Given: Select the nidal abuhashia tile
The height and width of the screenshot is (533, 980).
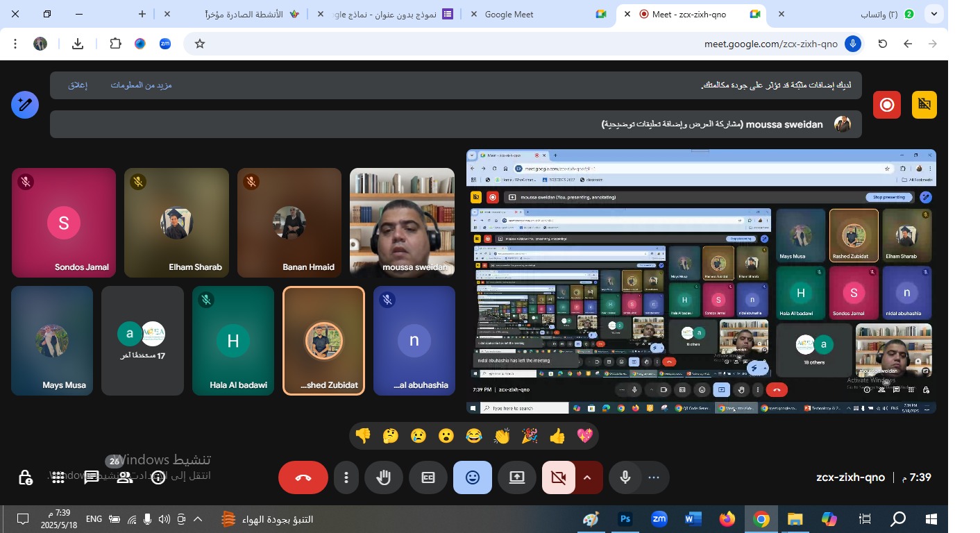Looking at the screenshot, I should pyautogui.click(x=414, y=341).
